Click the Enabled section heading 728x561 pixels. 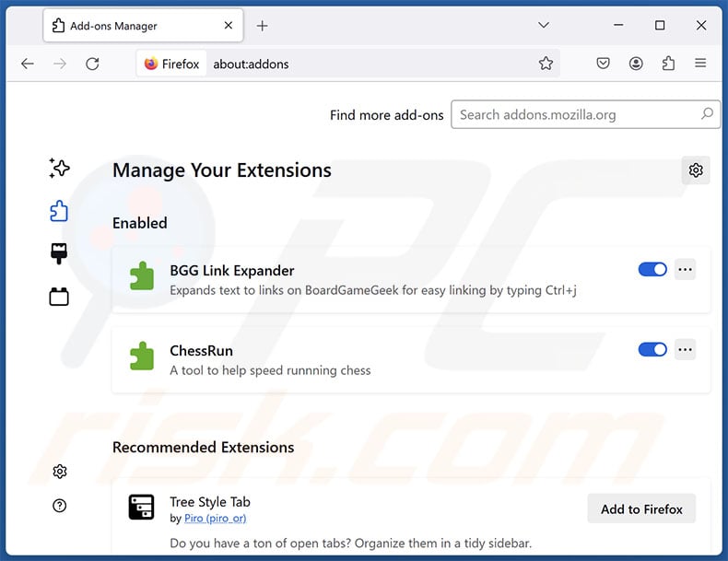click(x=140, y=223)
